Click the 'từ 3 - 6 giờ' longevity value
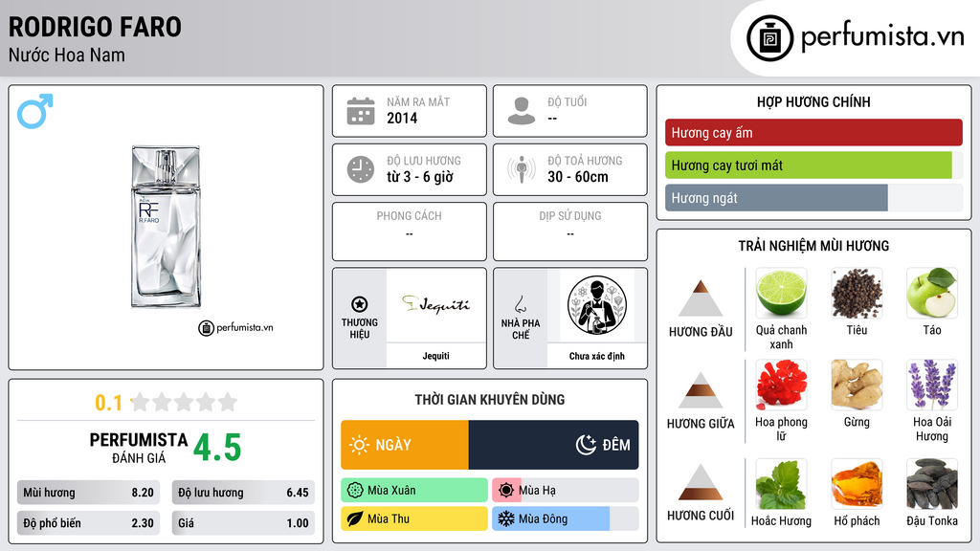 (420, 177)
